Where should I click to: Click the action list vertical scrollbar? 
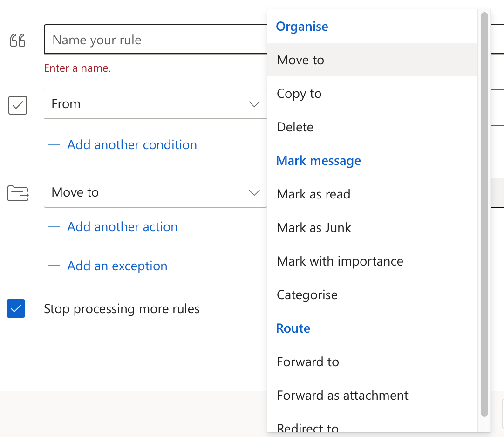click(484, 214)
